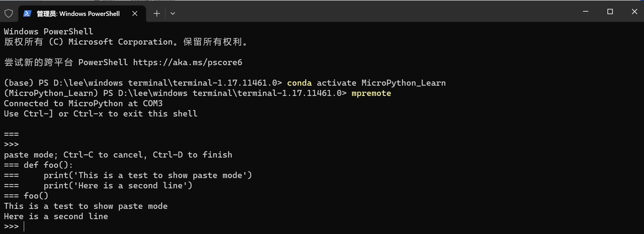644x234 pixels.
Task: Open a new tab with the plus button
Action: (156, 14)
